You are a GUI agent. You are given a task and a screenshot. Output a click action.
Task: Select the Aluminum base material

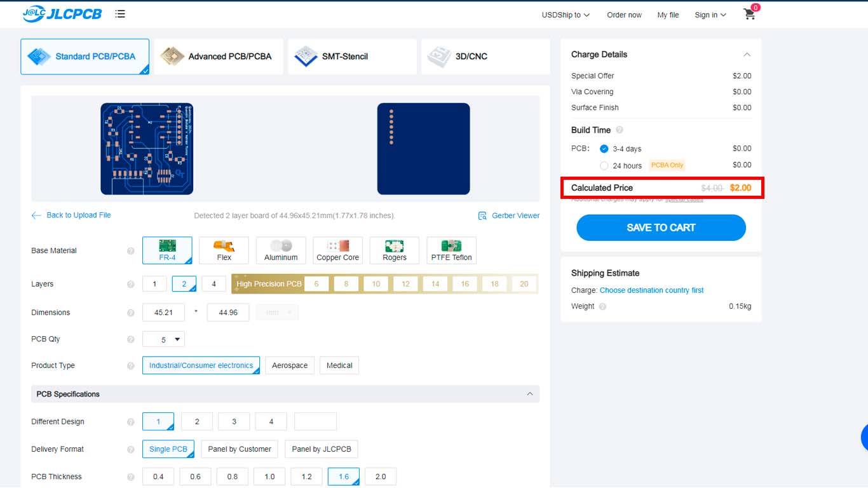coord(281,250)
